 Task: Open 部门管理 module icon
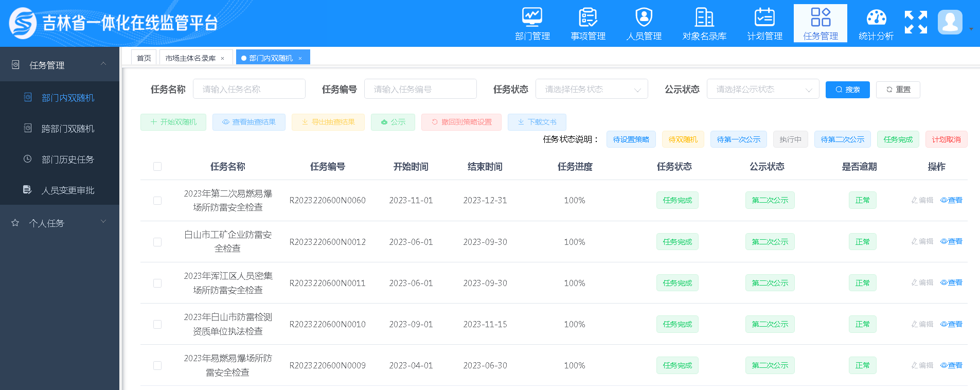(532, 17)
